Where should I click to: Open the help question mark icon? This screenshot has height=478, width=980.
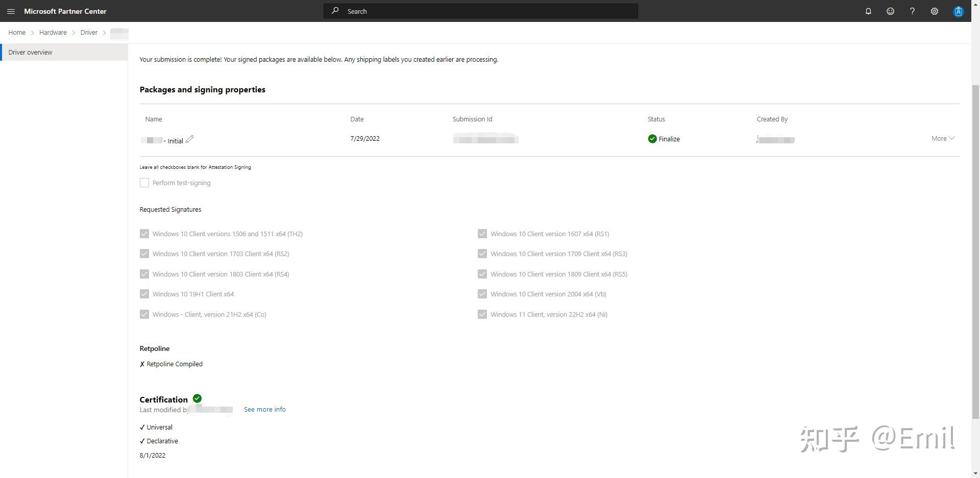[912, 11]
